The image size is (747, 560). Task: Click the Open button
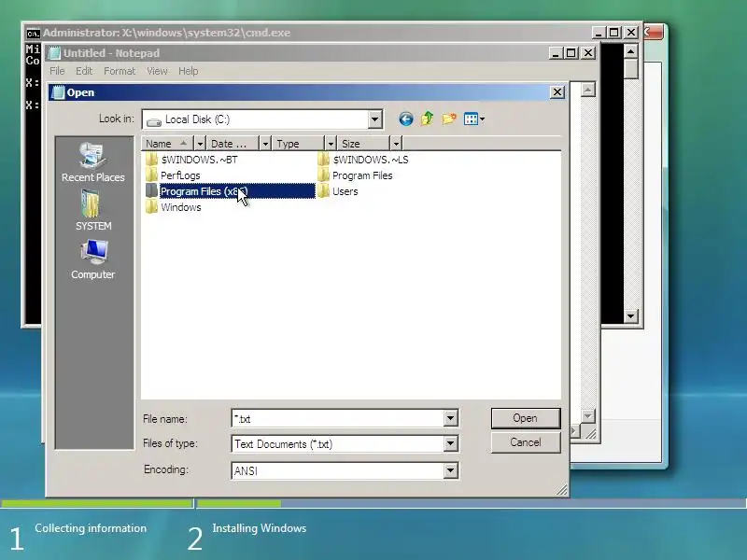pyautogui.click(x=526, y=418)
